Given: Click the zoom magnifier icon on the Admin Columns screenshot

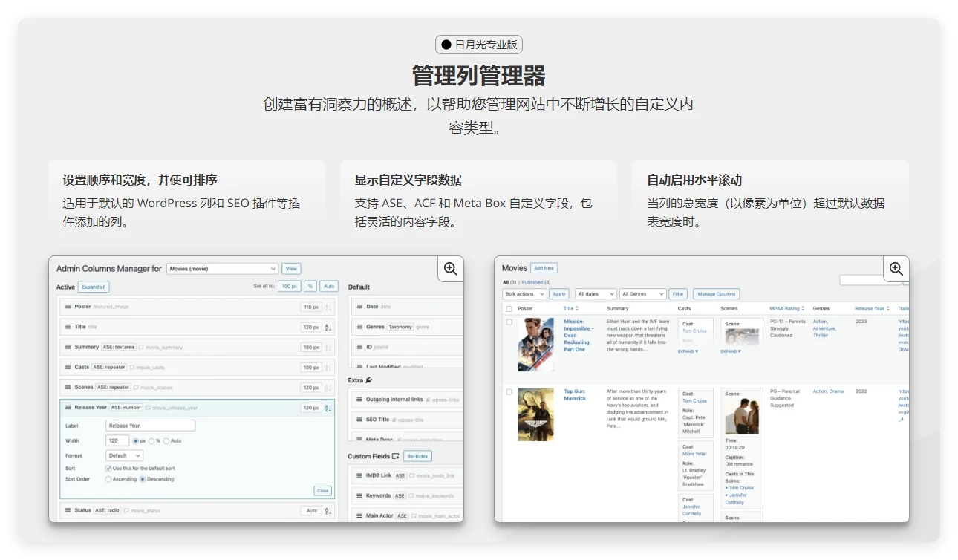Looking at the screenshot, I should [450, 269].
